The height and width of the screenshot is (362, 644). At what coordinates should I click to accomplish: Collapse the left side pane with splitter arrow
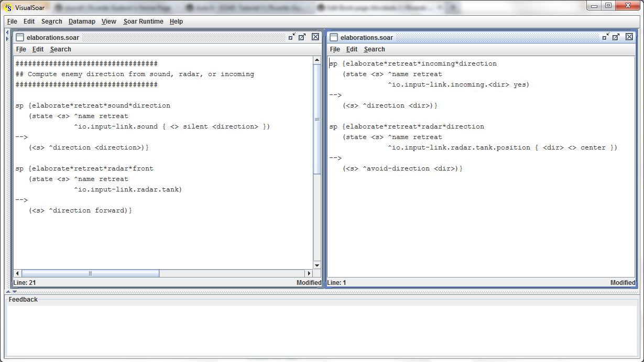coord(7,33)
